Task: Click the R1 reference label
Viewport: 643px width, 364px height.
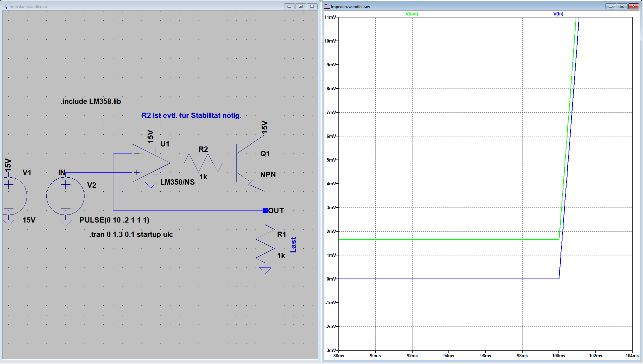Action: tap(282, 235)
